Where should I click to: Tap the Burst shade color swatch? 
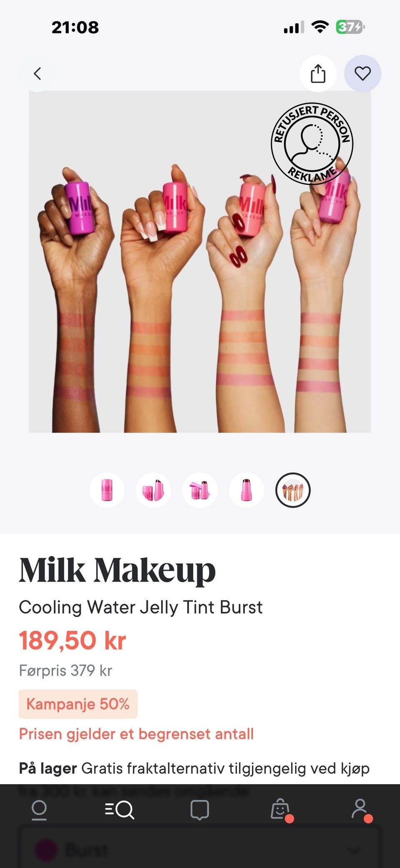tap(45, 850)
